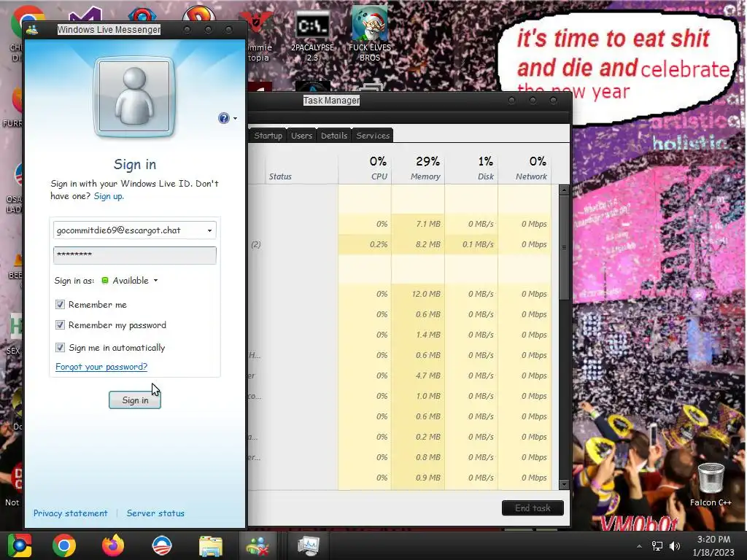
Task: Select the 0.2% CPU cell
Action: pyautogui.click(x=365, y=244)
